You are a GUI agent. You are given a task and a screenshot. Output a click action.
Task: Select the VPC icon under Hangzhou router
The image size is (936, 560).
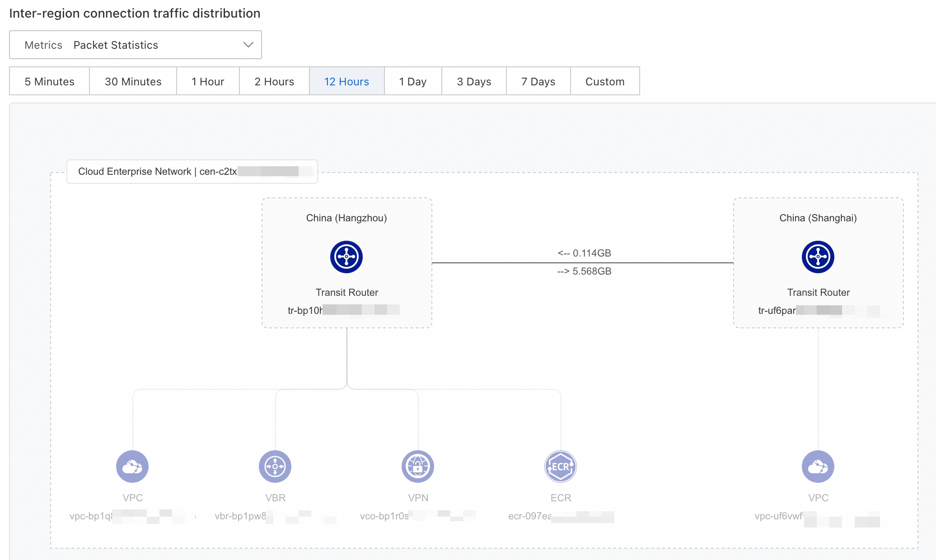132,467
